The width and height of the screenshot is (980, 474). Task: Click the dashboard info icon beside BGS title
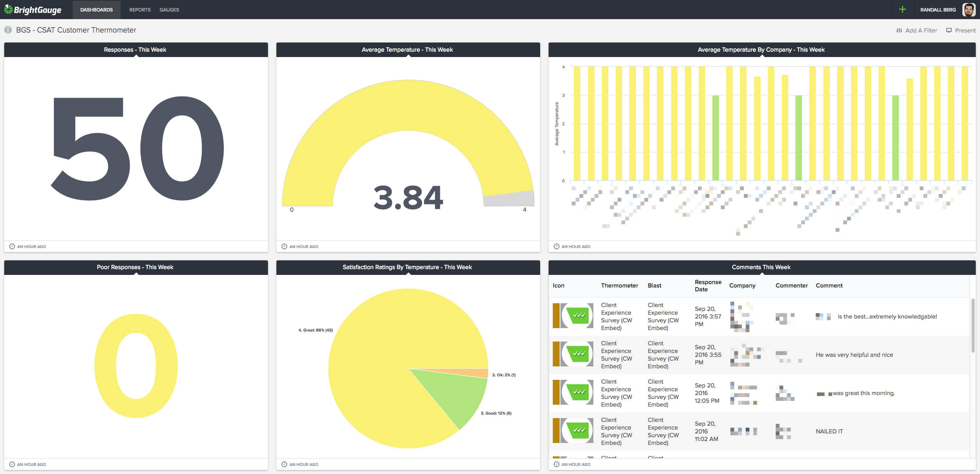point(8,30)
